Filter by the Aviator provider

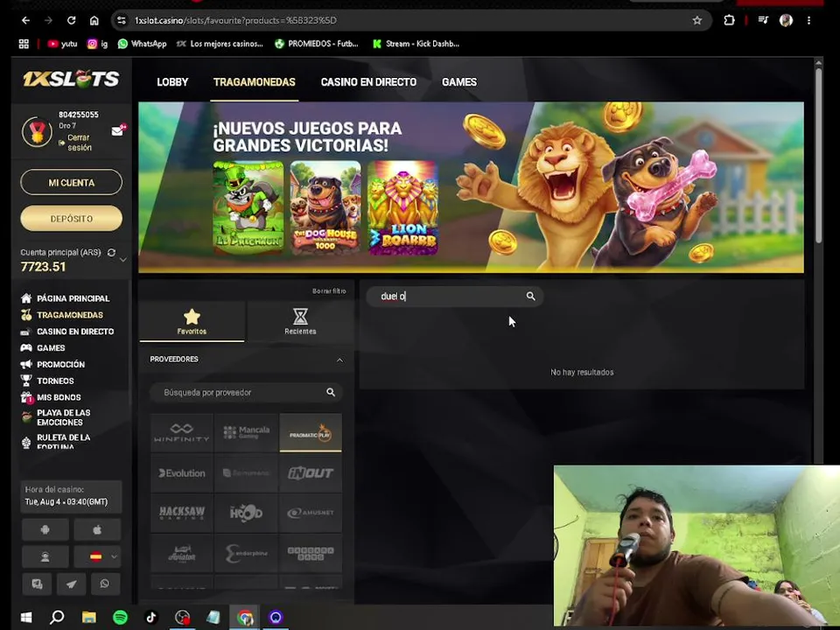(182, 553)
